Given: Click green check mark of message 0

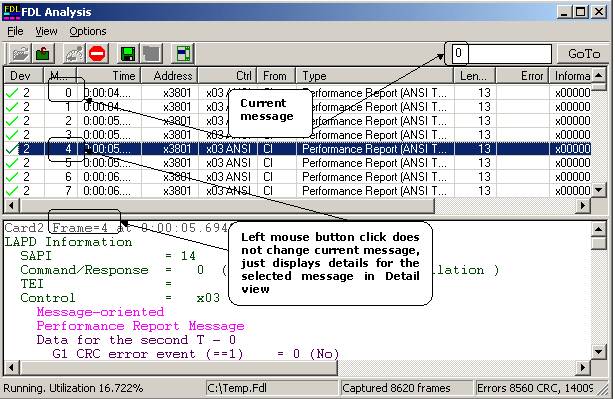Looking at the screenshot, I should (12, 93).
